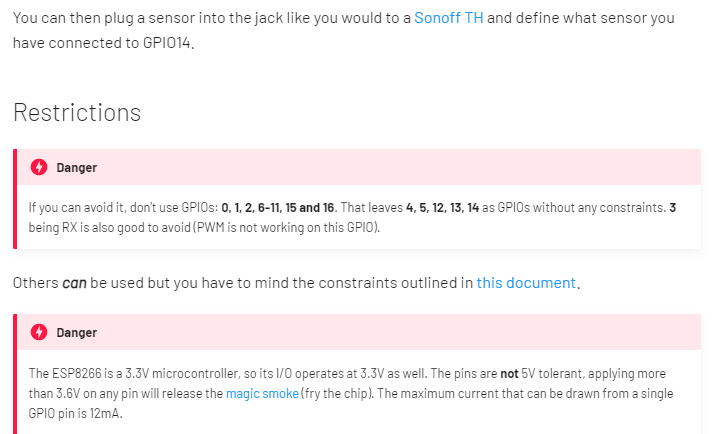Click the lightning icon in first Danger box
Screen dimensions: 716x434
39,167
